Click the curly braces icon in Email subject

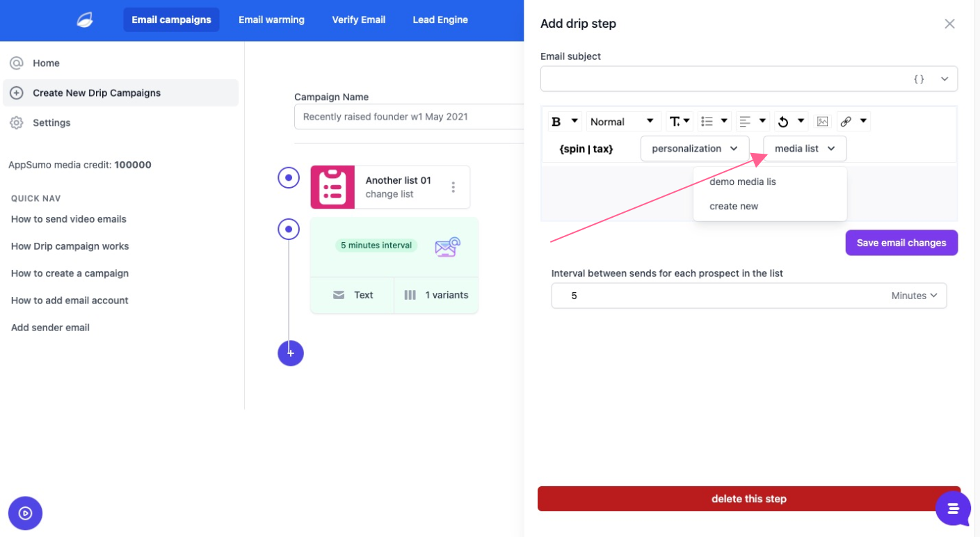(x=919, y=79)
